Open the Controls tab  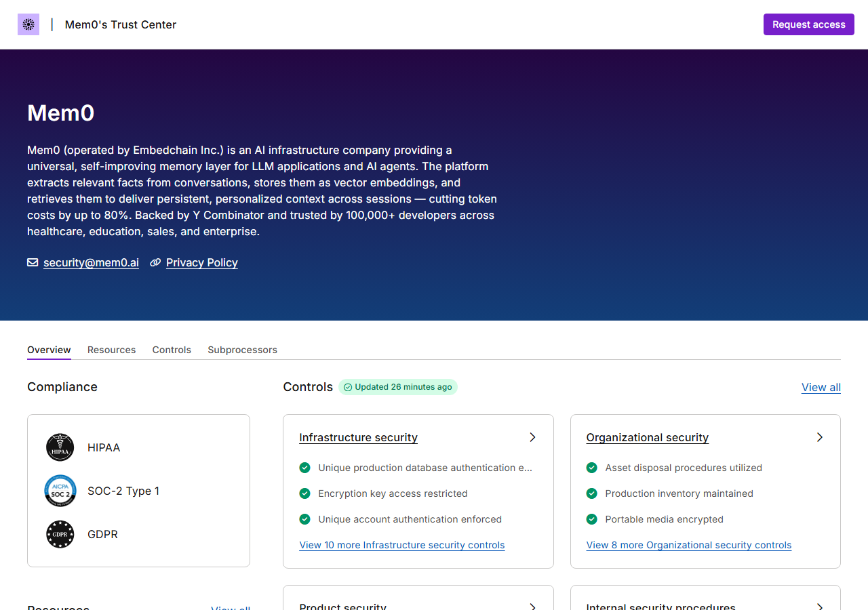click(172, 350)
